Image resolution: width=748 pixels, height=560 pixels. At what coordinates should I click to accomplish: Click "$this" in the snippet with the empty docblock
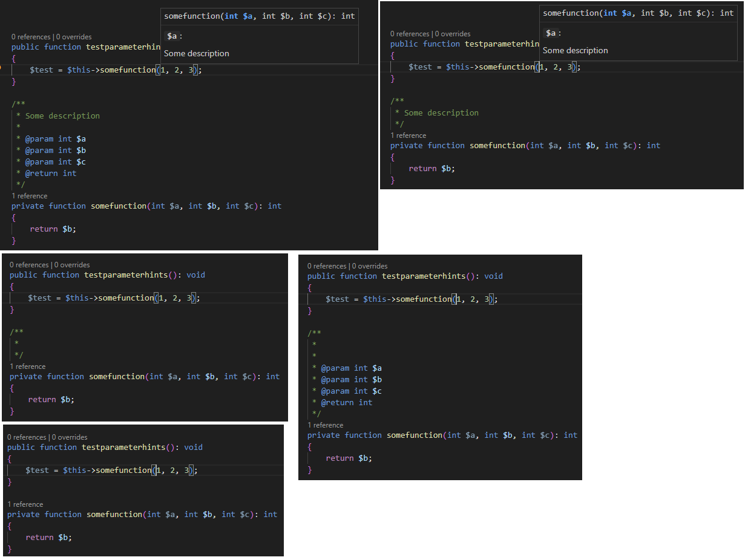tap(77, 298)
